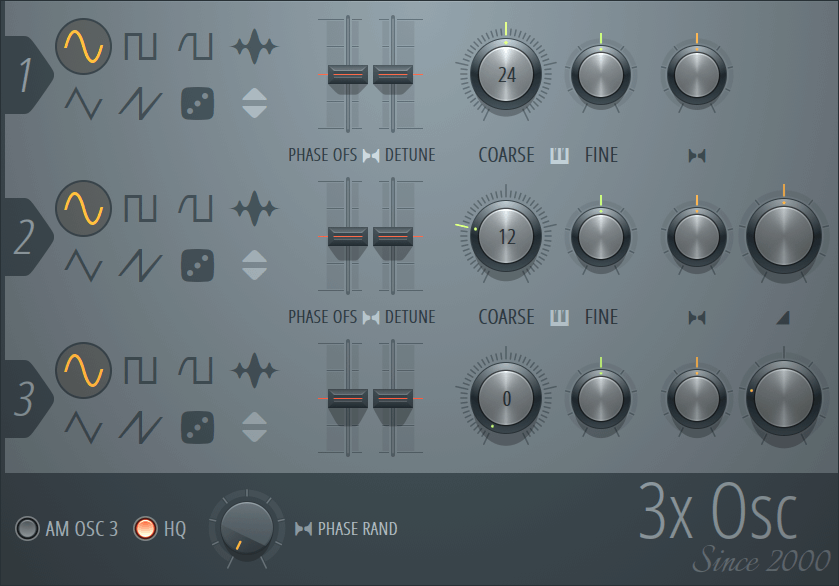Image resolution: width=839 pixels, height=586 pixels.
Task: Choose triangle wave for oscillator 2
Action: point(83,264)
